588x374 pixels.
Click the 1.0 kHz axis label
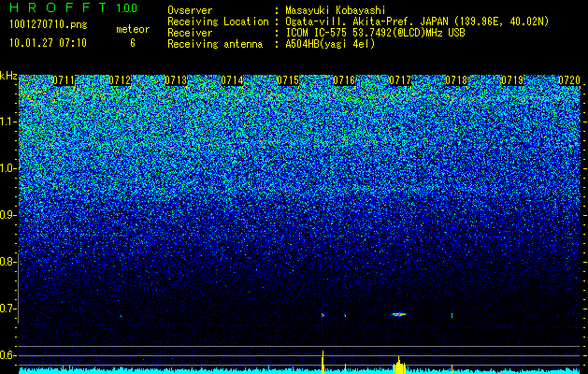(8, 168)
